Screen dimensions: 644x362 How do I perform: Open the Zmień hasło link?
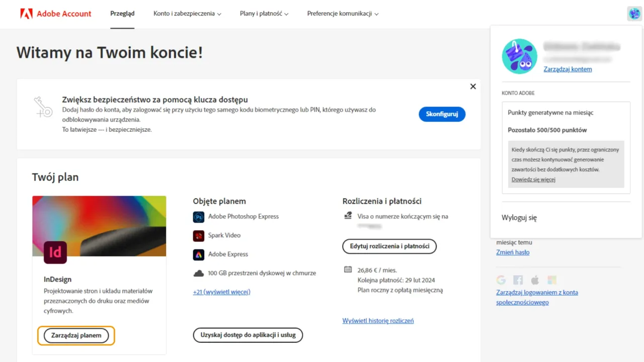(513, 252)
